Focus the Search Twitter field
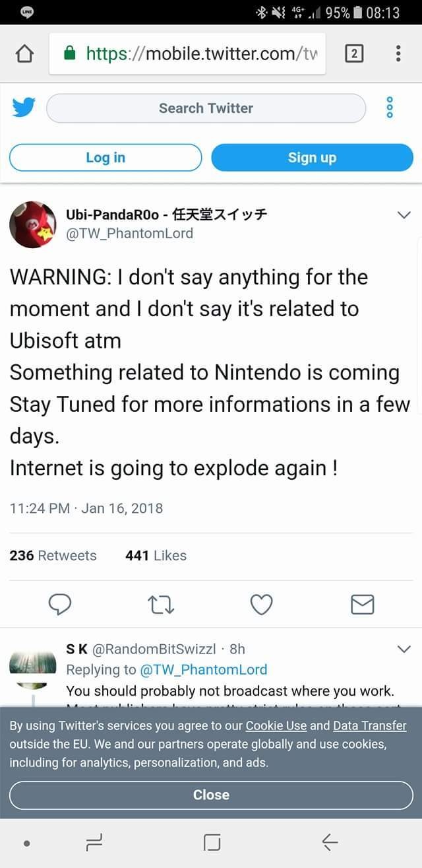Screen dimensions: 422x868 (x=206, y=108)
